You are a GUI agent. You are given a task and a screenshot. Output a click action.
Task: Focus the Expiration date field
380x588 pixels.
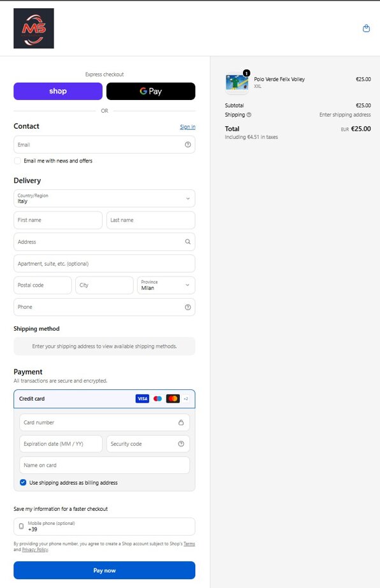point(61,444)
